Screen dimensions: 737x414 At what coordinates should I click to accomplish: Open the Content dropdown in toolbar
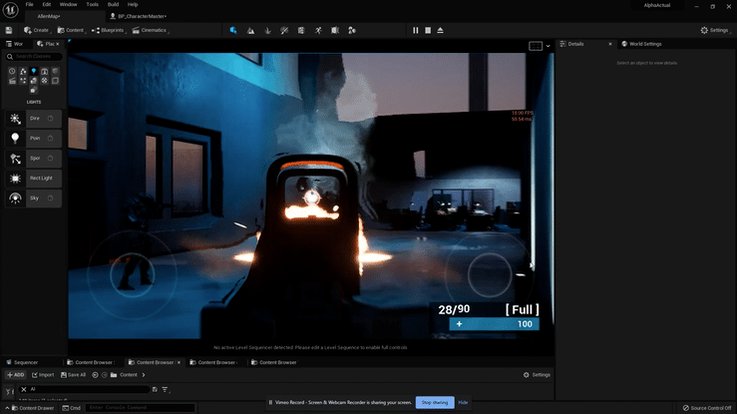(71, 30)
